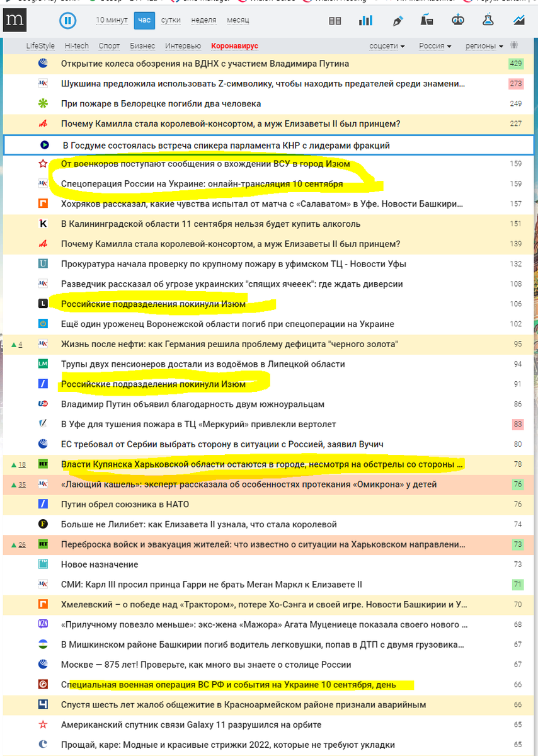Click the Mediametrics "m" logo

pyautogui.click(x=14, y=21)
